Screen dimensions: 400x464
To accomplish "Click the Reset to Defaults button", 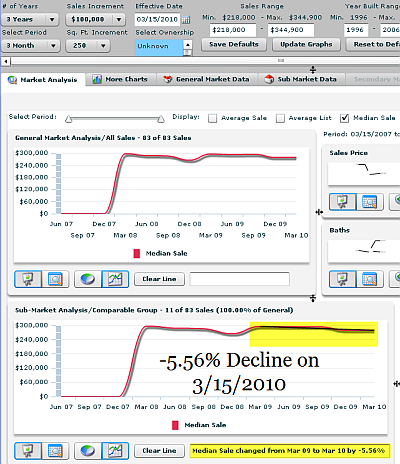I will pos(373,45).
